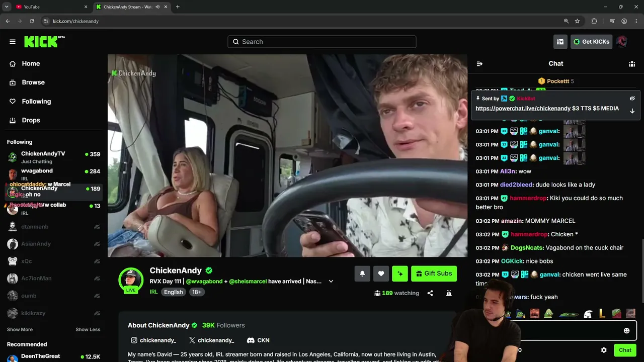Click the 18+ tag
644x362 pixels.
pyautogui.click(x=197, y=292)
